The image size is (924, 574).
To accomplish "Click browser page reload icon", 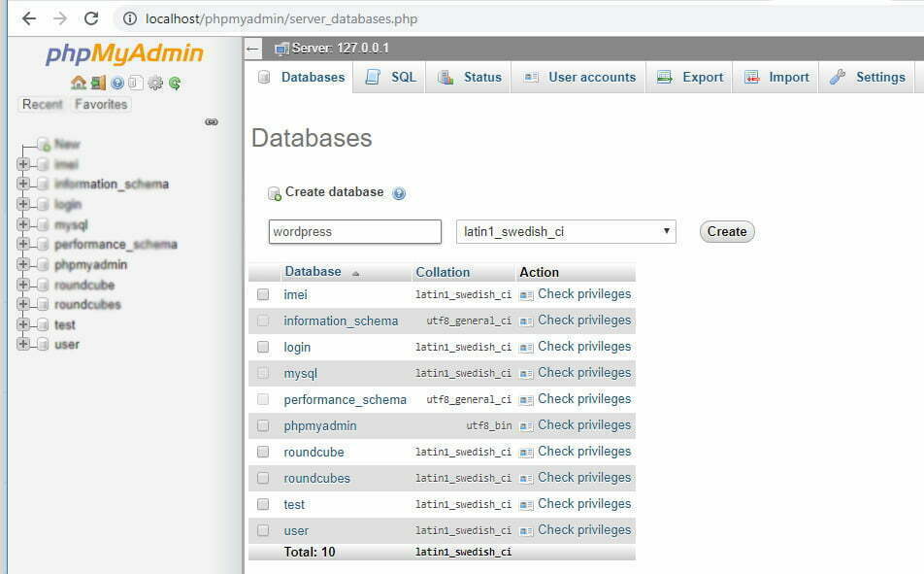I will [x=91, y=18].
